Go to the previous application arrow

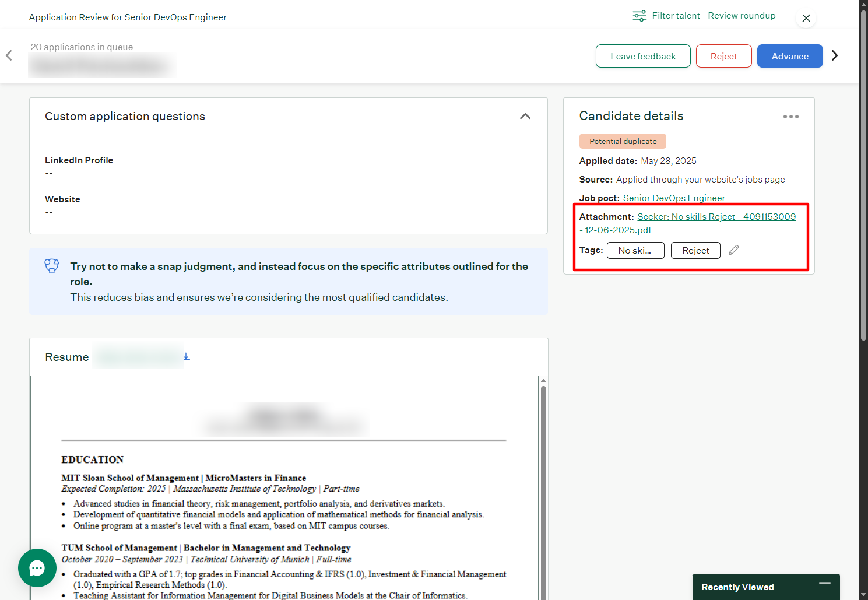pyautogui.click(x=9, y=55)
